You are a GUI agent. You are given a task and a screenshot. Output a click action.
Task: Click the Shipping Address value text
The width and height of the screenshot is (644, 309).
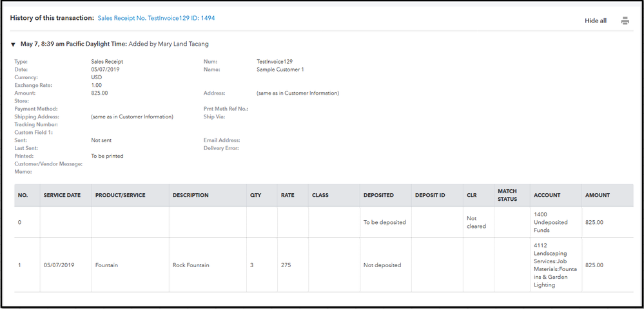132,117
